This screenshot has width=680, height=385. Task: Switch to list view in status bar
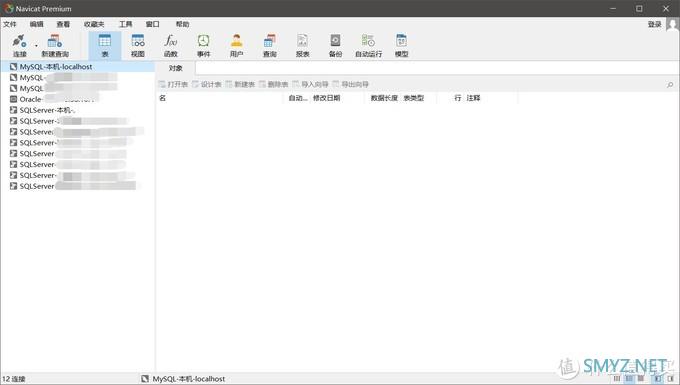[x=617, y=378]
